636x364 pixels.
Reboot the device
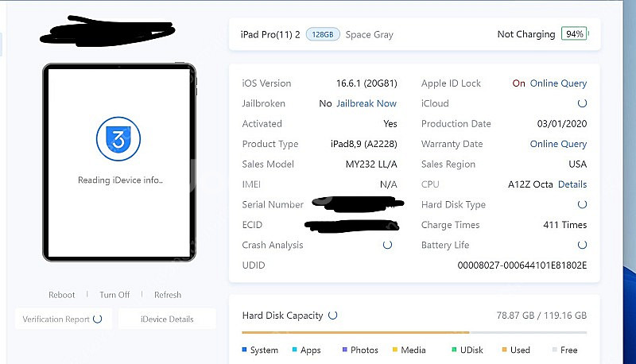[x=62, y=295]
